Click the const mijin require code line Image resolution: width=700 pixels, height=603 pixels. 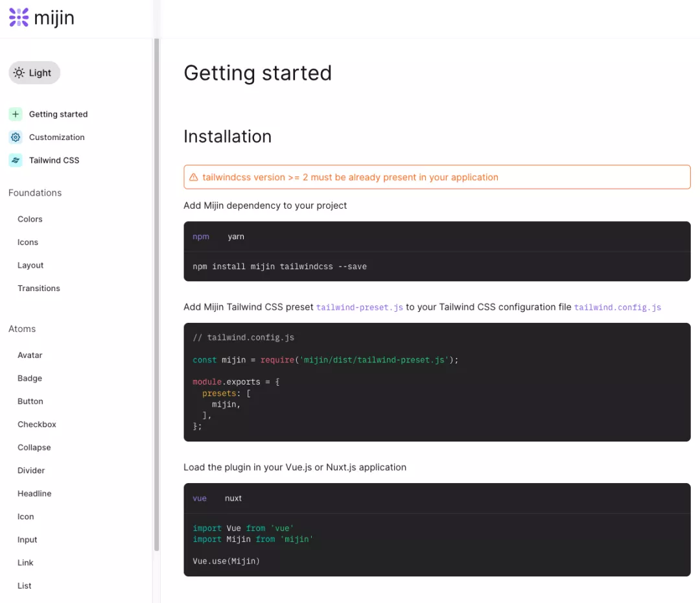[x=325, y=360]
